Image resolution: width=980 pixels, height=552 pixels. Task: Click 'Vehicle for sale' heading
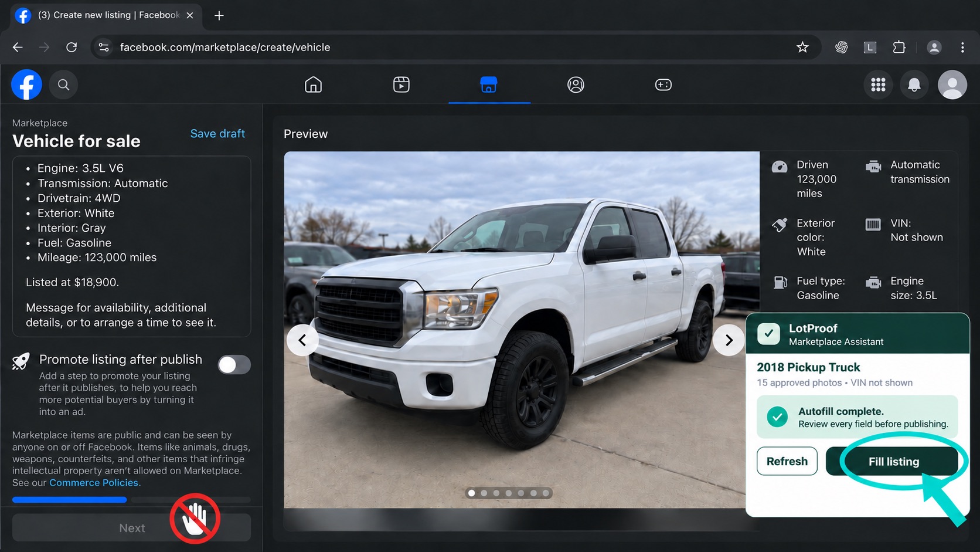tap(76, 141)
